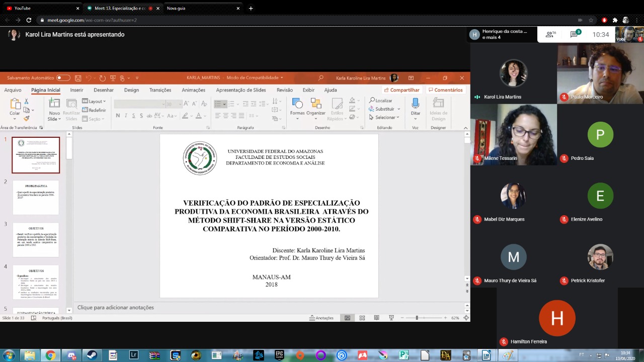This screenshot has width=644, height=362.
Task: Open Lightroom from the taskbar
Action: point(133,355)
